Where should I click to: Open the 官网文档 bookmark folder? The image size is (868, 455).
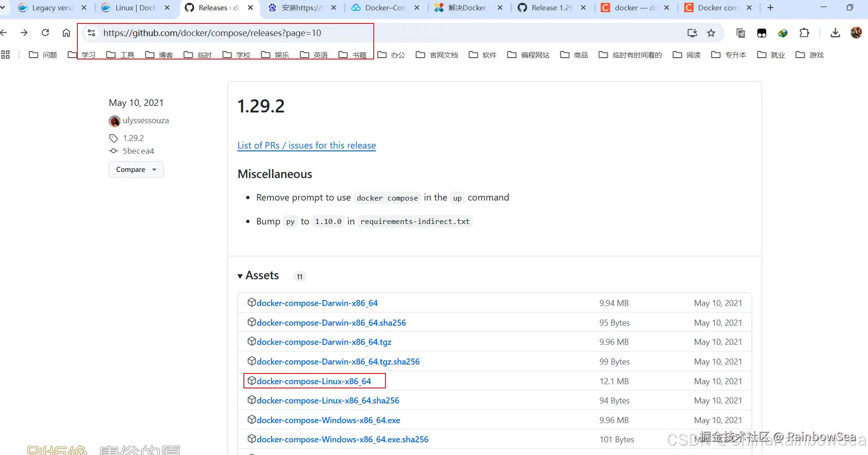[x=437, y=55]
